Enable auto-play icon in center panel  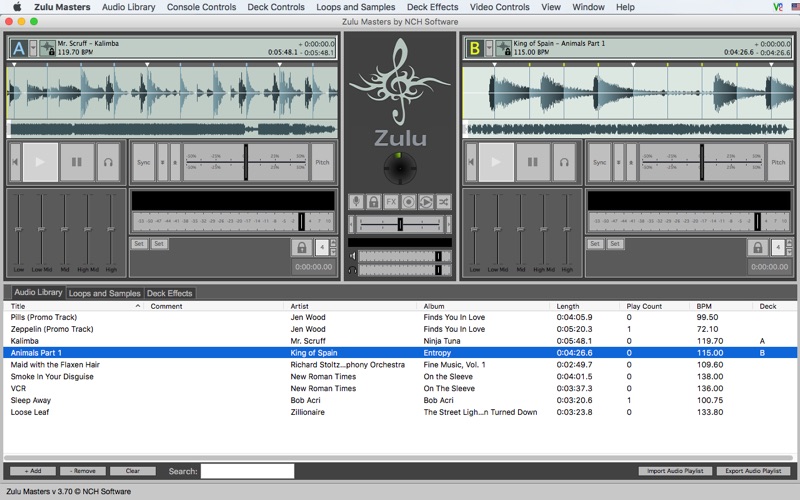click(426, 202)
